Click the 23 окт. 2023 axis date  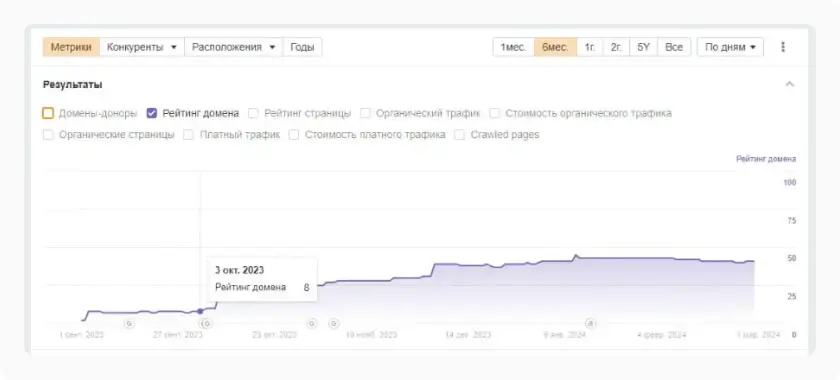pos(274,335)
